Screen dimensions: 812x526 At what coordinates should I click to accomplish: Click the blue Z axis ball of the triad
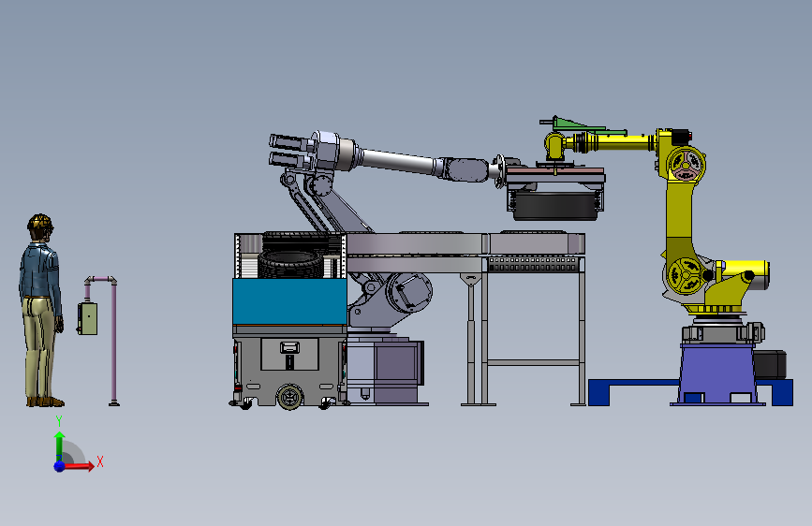(60, 466)
